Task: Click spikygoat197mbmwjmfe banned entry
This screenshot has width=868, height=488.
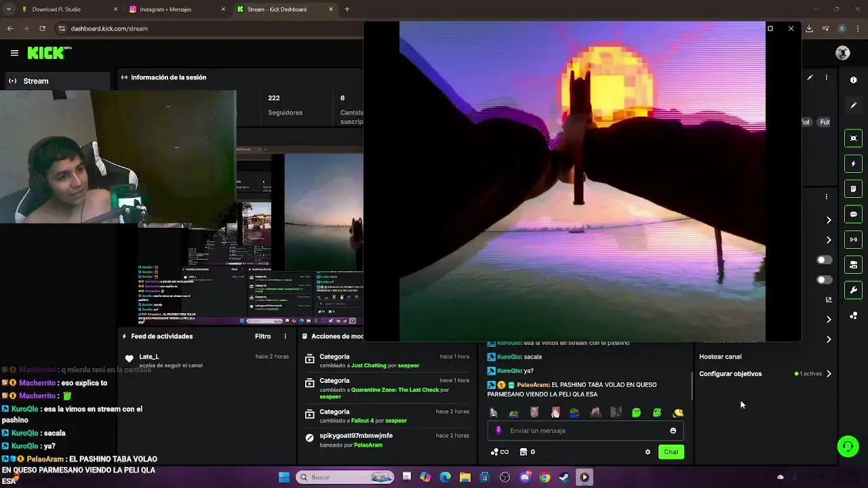Action: click(356, 436)
